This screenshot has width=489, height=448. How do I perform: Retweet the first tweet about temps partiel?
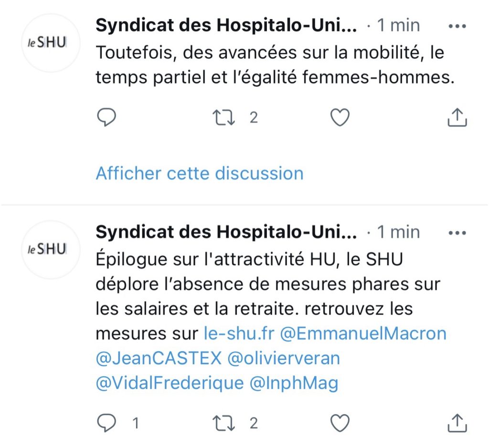[x=223, y=117]
